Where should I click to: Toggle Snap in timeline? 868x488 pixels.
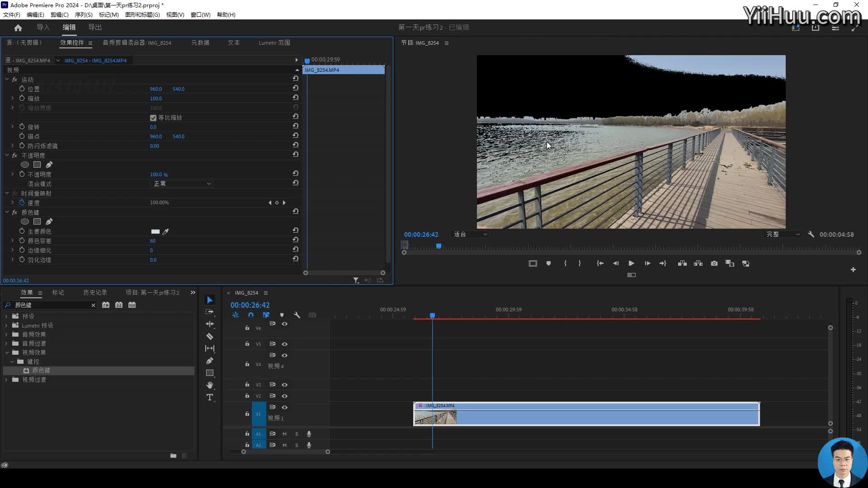coord(251,315)
